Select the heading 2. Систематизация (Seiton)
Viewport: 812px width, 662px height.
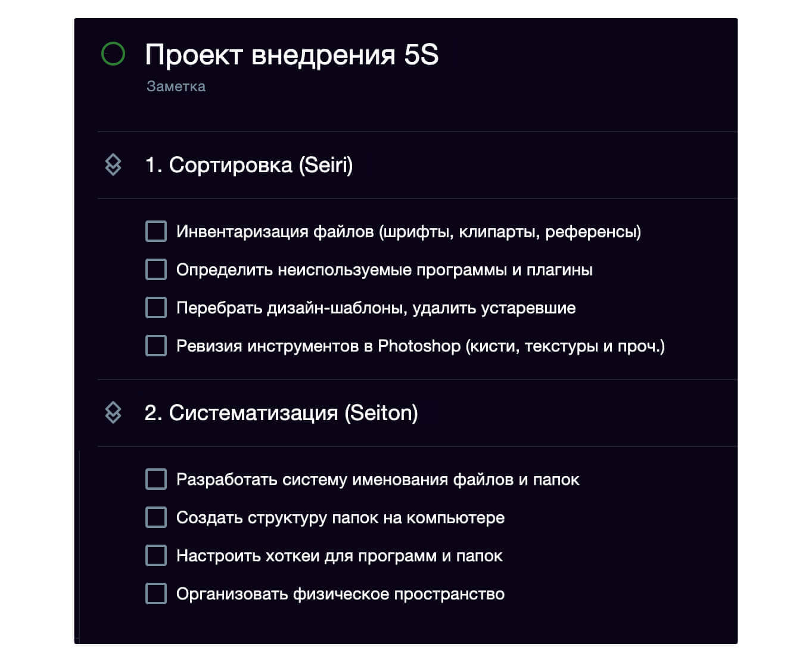click(281, 413)
